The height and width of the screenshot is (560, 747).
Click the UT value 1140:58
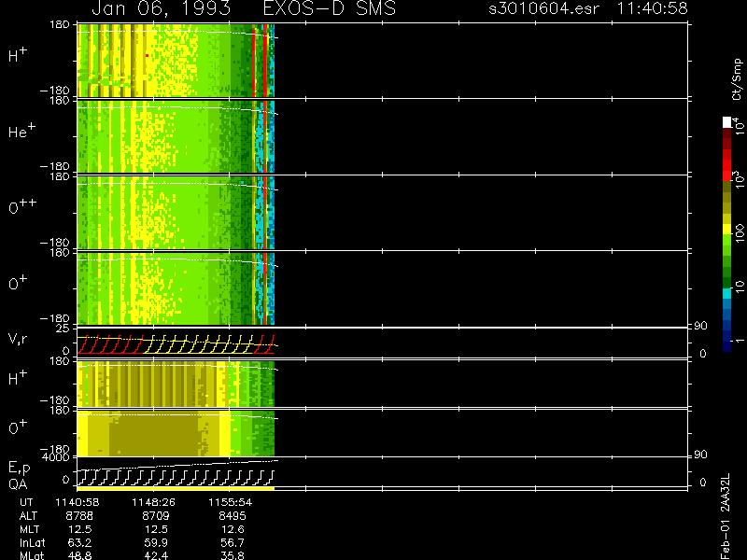point(78,502)
